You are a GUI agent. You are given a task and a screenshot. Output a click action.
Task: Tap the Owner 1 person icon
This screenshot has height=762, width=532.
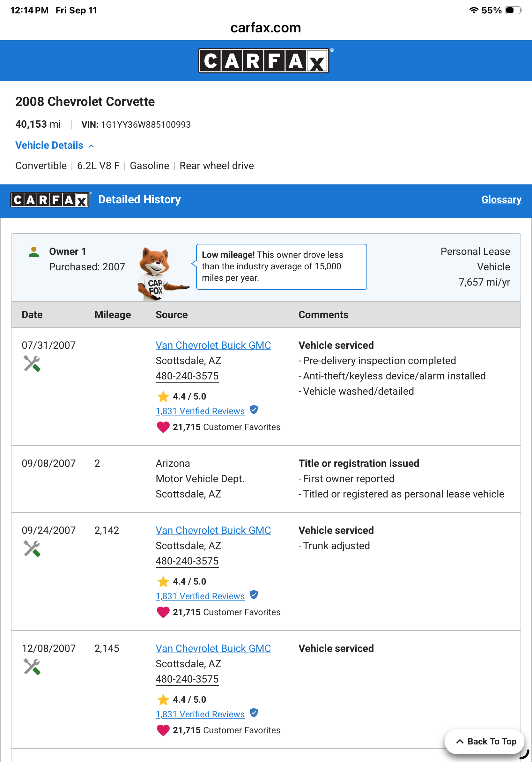point(33,251)
